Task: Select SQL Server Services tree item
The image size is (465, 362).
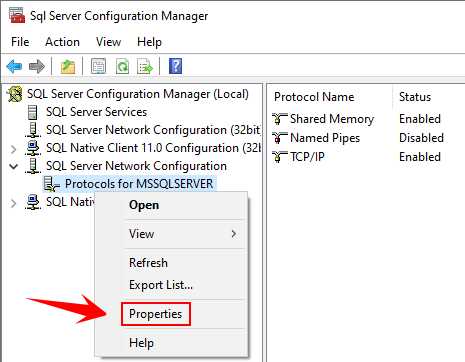Action: coord(96,112)
